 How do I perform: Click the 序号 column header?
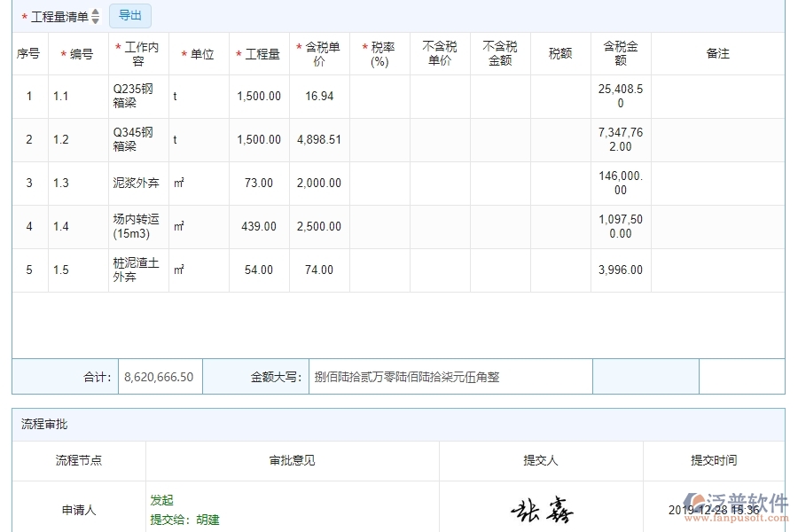click(x=29, y=53)
